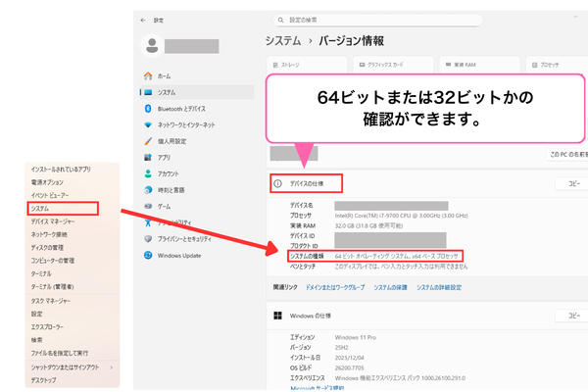
Task: Click the ストレージ card icon
Action: click(x=275, y=65)
